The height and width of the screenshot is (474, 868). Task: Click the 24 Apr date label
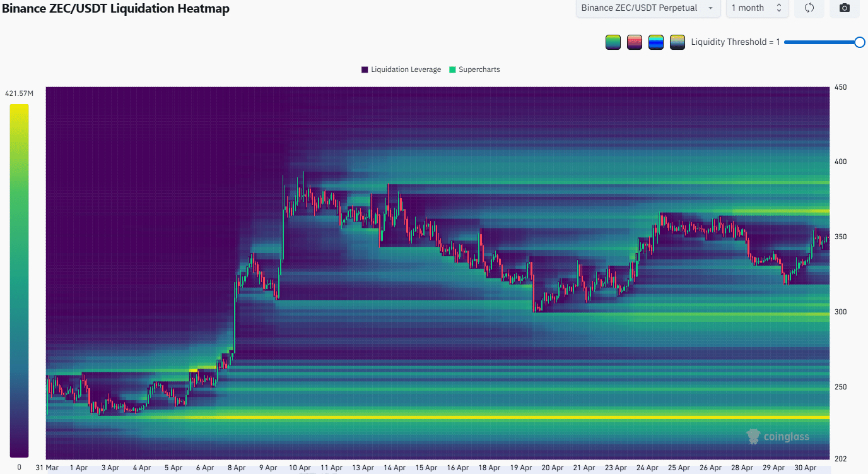647,468
